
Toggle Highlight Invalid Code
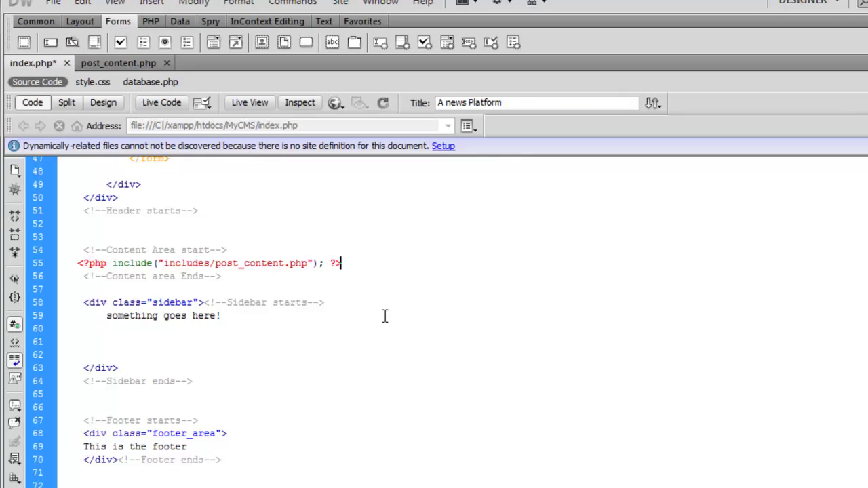coord(15,342)
